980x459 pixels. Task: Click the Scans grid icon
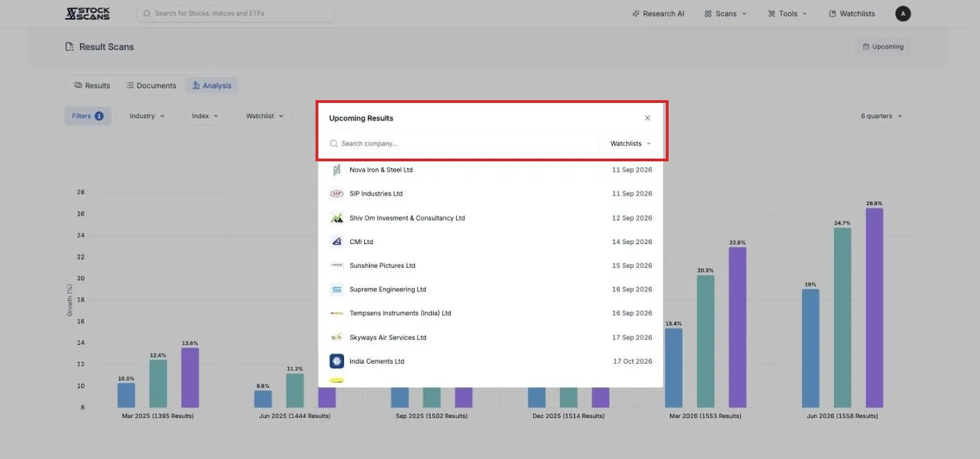[708, 13]
